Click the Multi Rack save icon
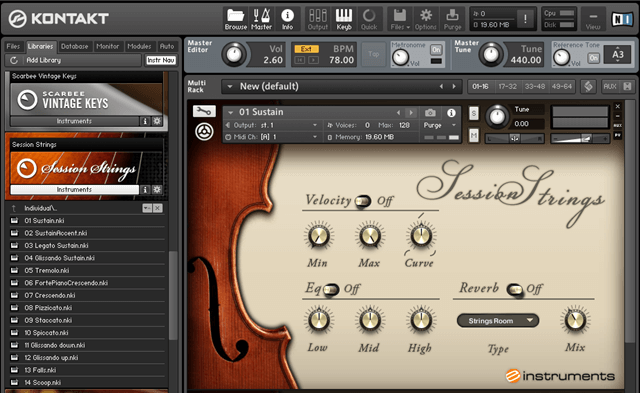The height and width of the screenshot is (393, 640). pyautogui.click(x=627, y=86)
